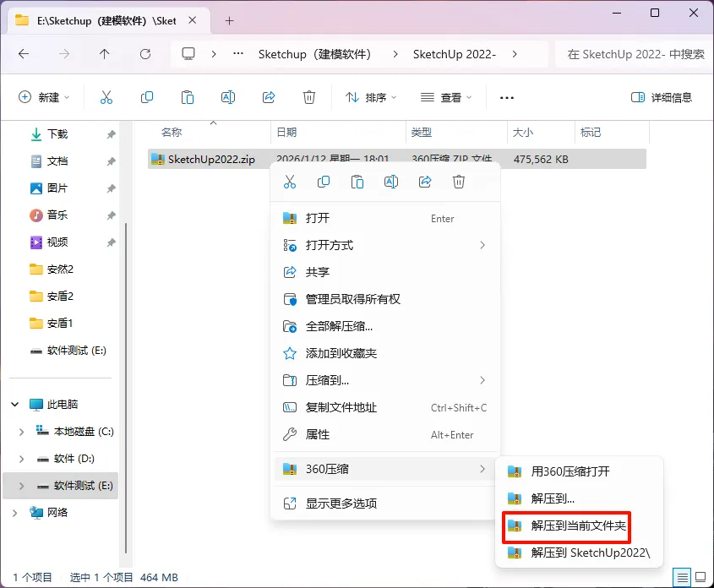The height and width of the screenshot is (588, 714).
Task: Choose 共享 in the context menu
Action: pos(385,272)
